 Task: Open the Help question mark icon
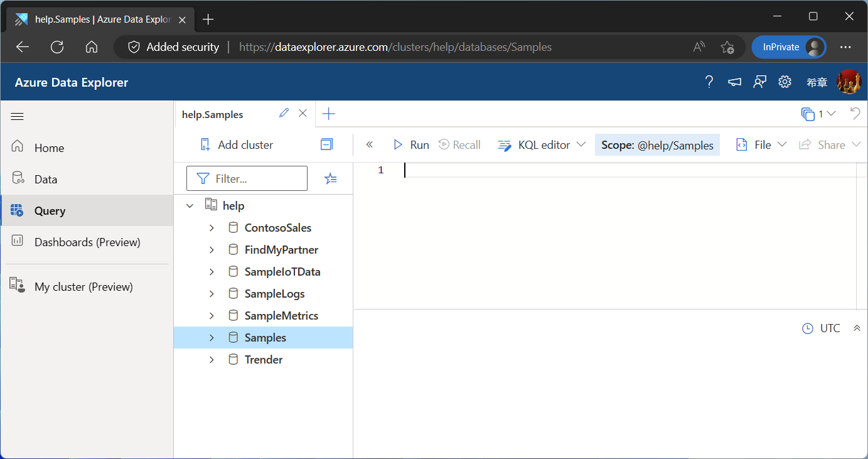click(709, 82)
